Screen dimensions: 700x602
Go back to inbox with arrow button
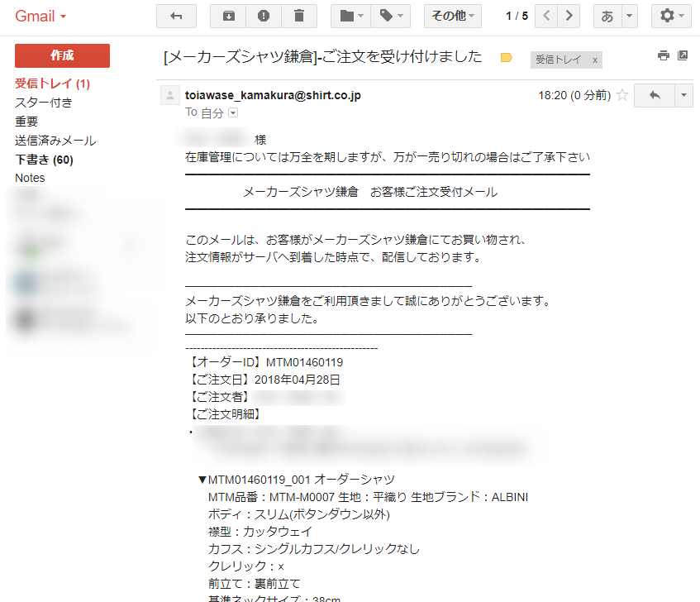(x=176, y=16)
